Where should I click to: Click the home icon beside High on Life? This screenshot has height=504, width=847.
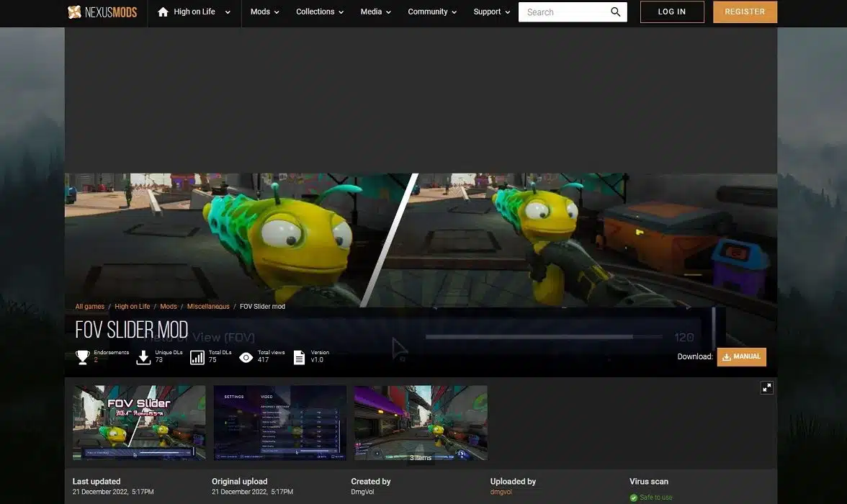tap(163, 12)
